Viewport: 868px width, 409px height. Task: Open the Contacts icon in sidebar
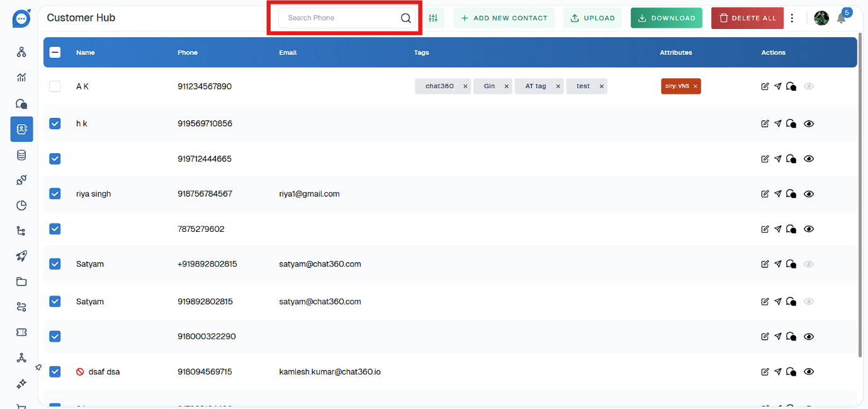[21, 129]
